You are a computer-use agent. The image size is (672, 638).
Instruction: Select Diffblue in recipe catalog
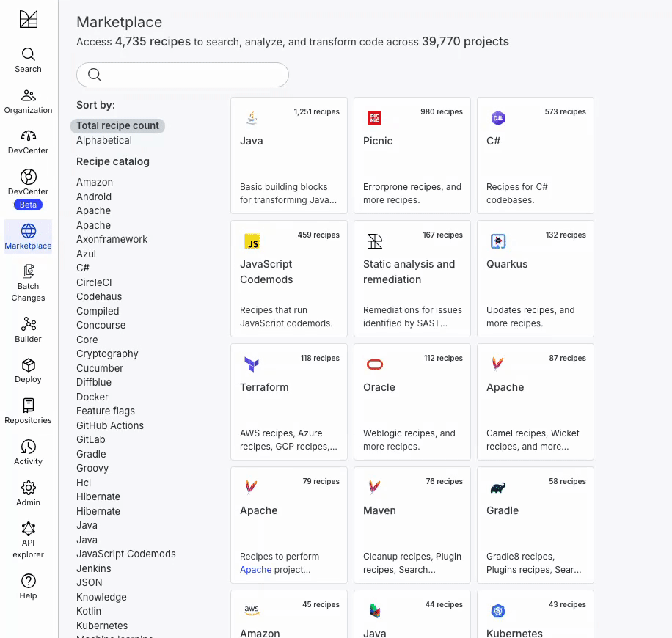(94, 382)
